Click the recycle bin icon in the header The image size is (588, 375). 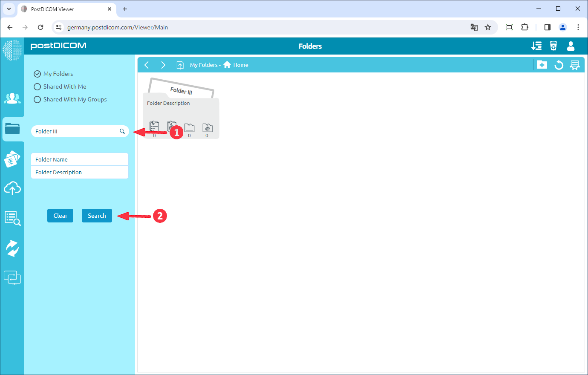(x=553, y=46)
